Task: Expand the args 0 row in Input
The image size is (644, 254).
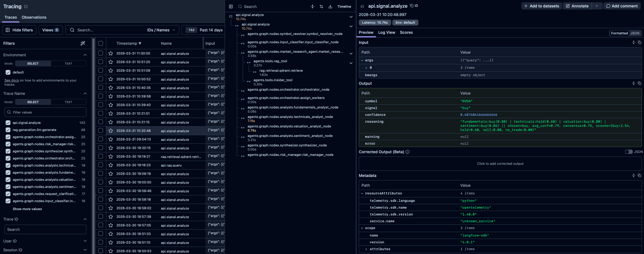Action: [x=366, y=68]
